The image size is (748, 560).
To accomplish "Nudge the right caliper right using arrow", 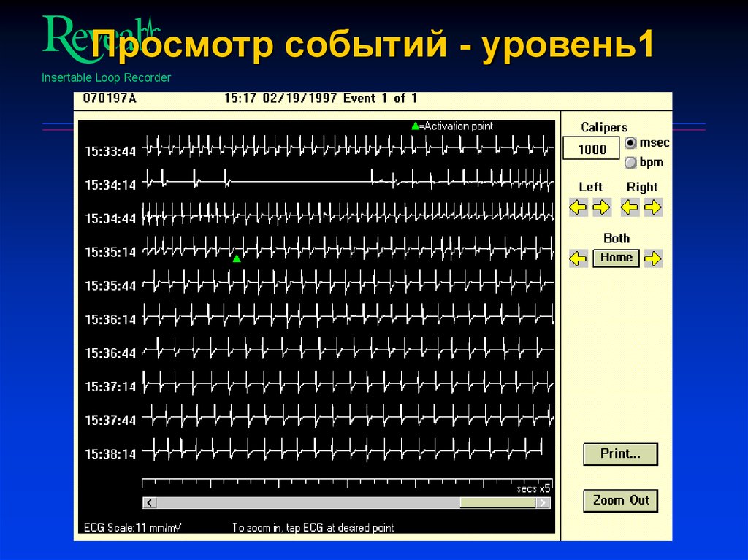I will click(x=654, y=207).
